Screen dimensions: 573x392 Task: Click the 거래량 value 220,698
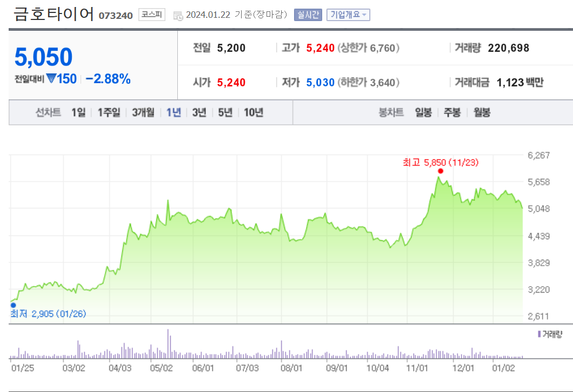(x=508, y=48)
